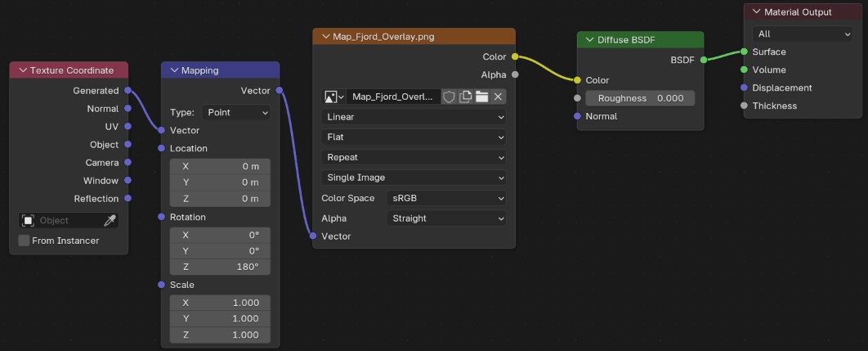This screenshot has height=351, width=868.
Task: Collapse the Map_Fjord_Overlay.png node
Action: click(325, 37)
